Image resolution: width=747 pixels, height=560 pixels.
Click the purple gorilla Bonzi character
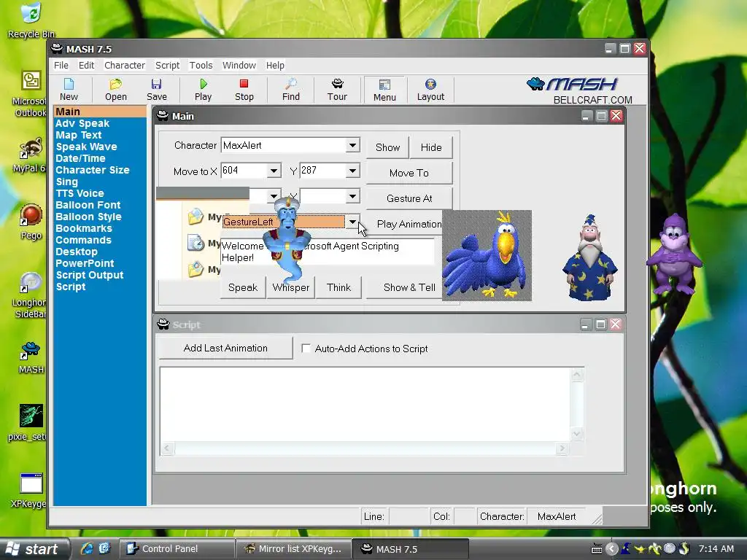point(673,254)
